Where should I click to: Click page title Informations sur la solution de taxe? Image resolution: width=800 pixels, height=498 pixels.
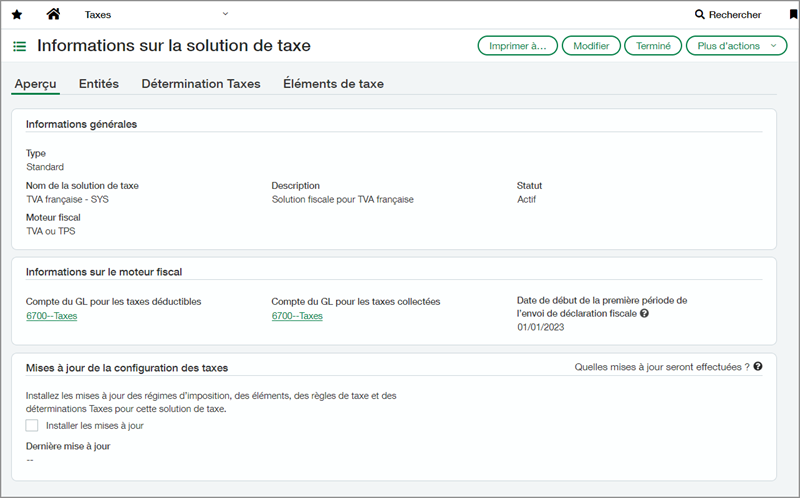click(174, 45)
